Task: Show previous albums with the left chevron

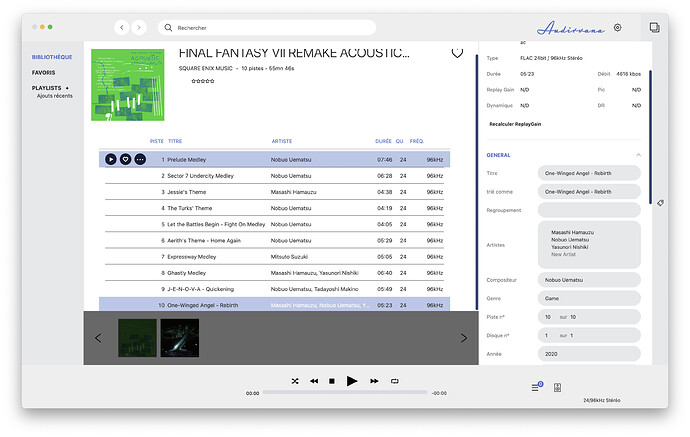Action: [98, 338]
